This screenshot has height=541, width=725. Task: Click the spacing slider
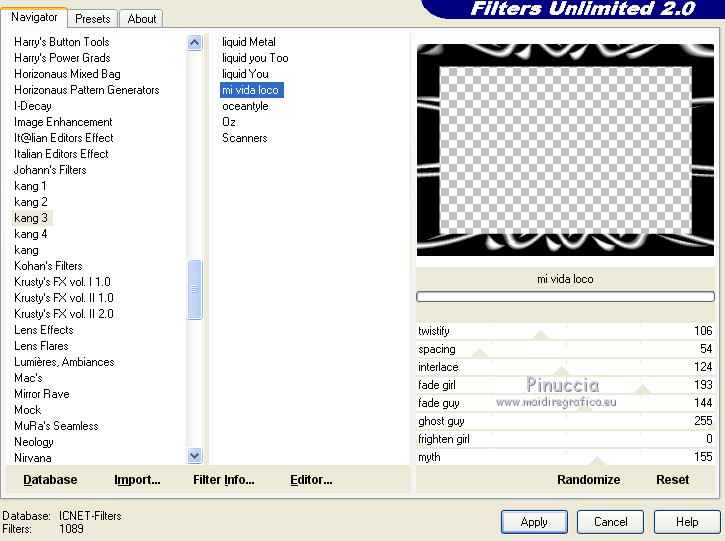[565, 349]
